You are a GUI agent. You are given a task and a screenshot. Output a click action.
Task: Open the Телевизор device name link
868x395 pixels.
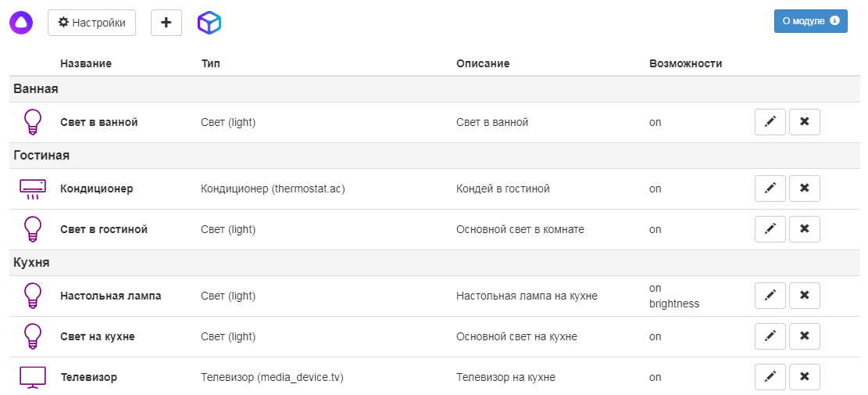click(88, 377)
